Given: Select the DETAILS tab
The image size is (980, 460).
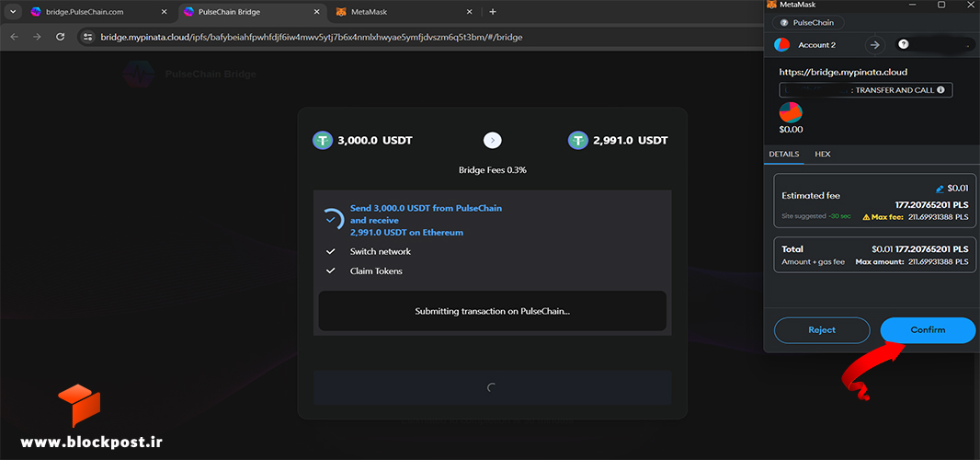Looking at the screenshot, I should coord(784,154).
